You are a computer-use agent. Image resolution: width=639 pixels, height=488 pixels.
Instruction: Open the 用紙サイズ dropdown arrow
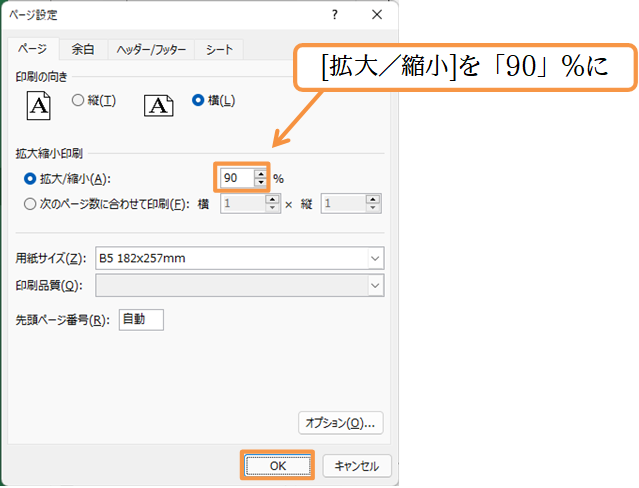coord(375,258)
